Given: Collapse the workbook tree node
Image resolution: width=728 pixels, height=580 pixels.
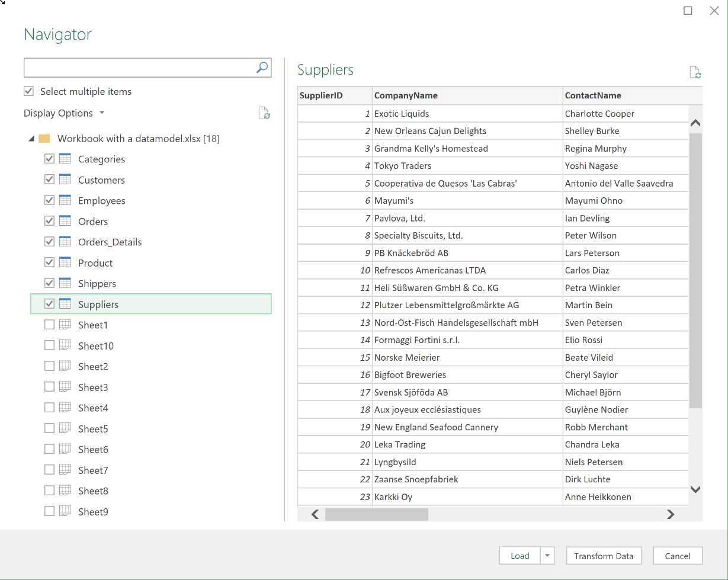Looking at the screenshot, I should [x=31, y=139].
